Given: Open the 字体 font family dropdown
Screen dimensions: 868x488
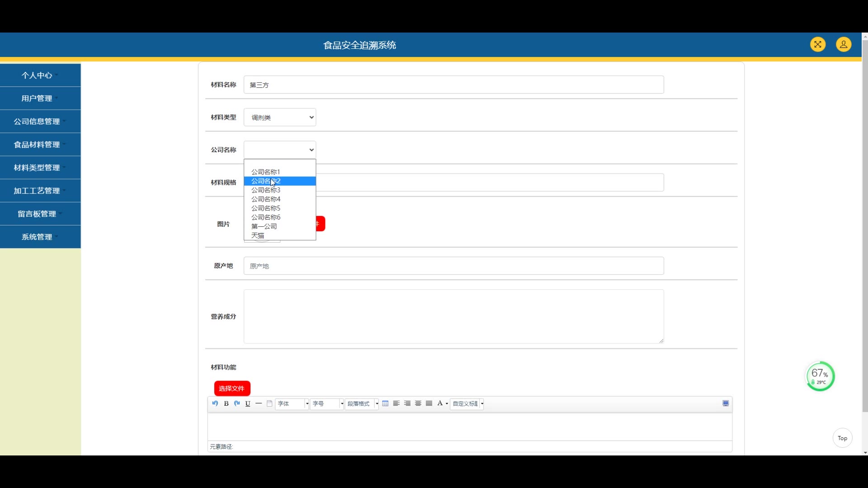Looking at the screenshot, I should tap(292, 404).
